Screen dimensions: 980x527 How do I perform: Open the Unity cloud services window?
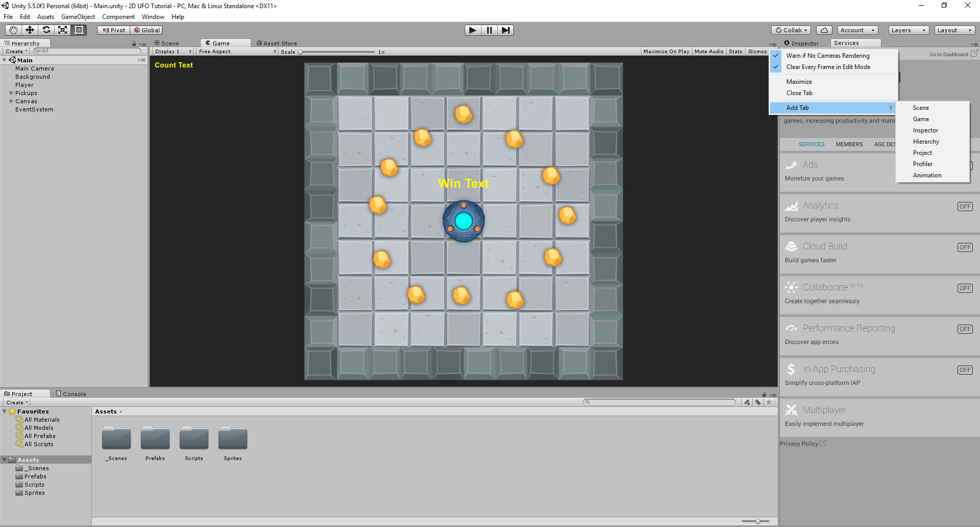pos(824,30)
